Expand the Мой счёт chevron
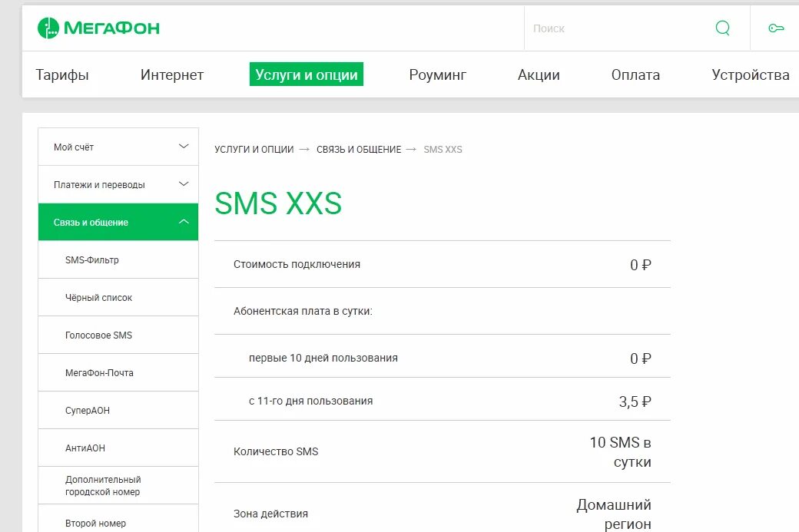This screenshot has width=799, height=532. click(184, 147)
